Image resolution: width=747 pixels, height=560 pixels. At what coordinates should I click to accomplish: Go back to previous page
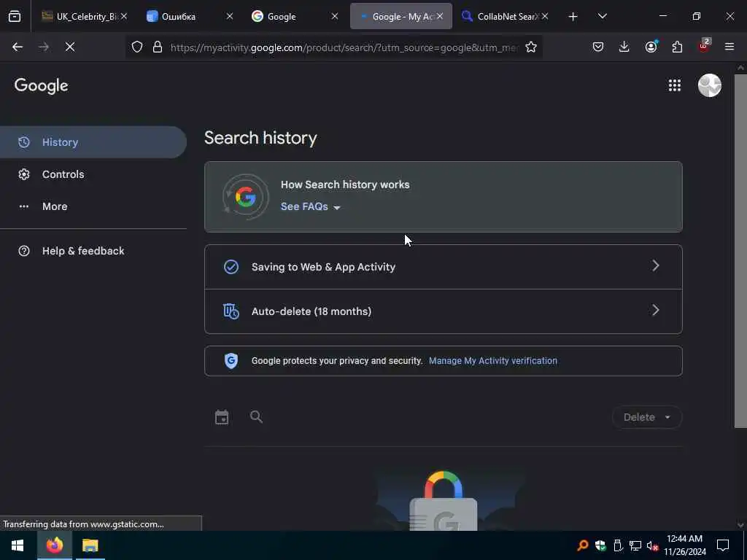click(18, 47)
